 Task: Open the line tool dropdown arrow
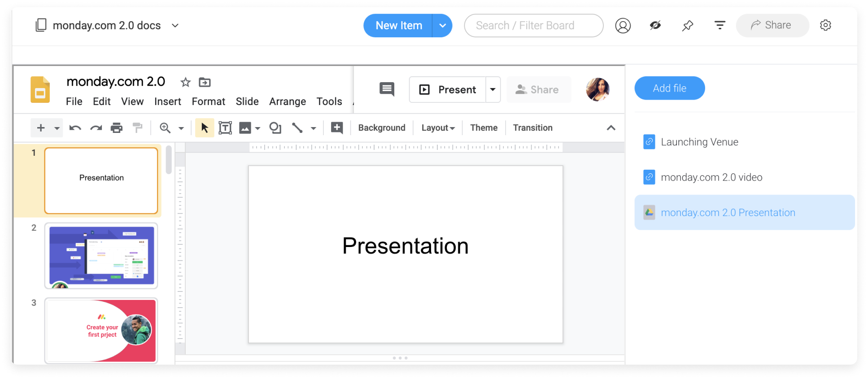coord(314,128)
